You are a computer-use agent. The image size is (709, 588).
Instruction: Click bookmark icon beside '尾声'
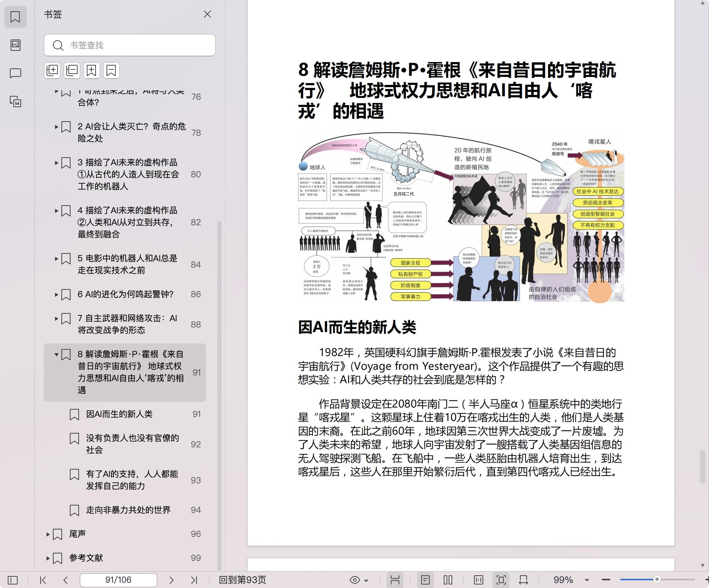tap(57, 535)
